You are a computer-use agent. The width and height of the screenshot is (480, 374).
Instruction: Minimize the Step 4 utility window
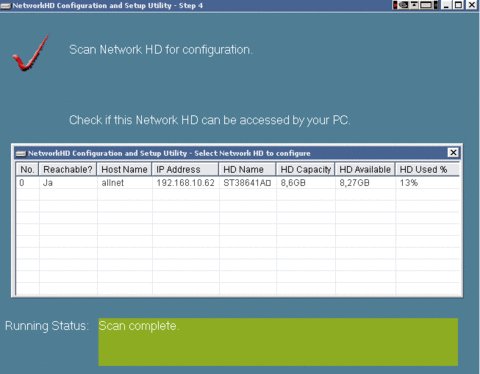point(446,5)
